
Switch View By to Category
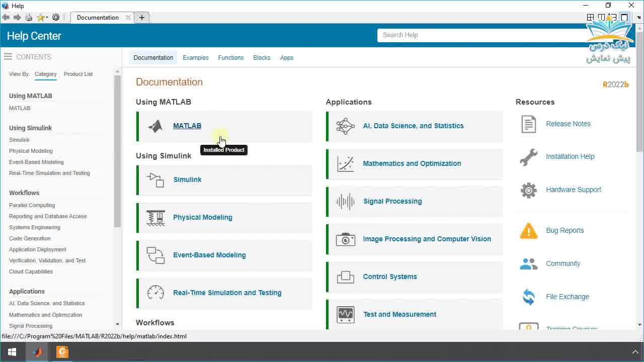(45, 74)
